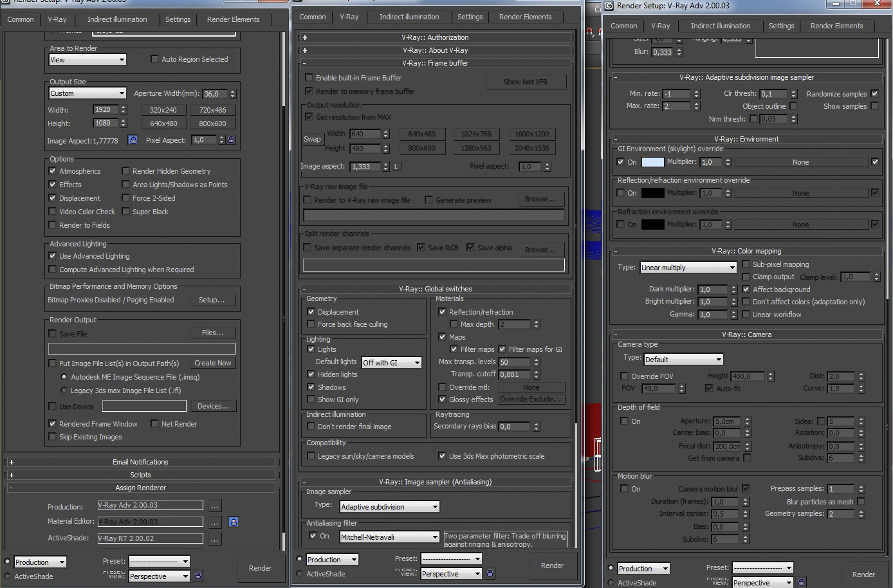Click the Transp. cutoff value field
893x588 pixels.
pyautogui.click(x=514, y=374)
